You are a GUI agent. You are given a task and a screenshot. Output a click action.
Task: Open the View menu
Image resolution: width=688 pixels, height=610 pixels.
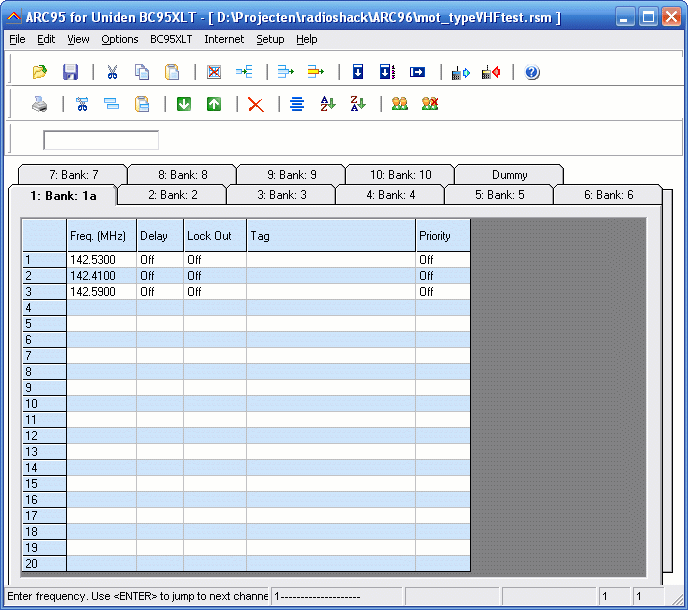[78, 39]
